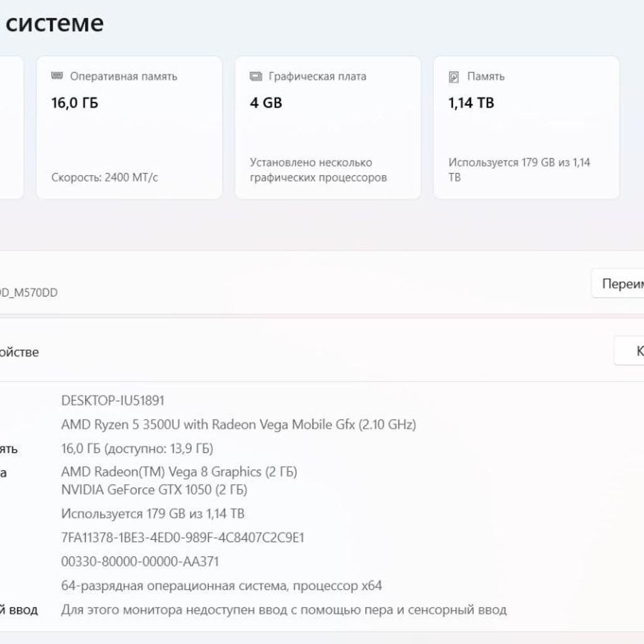Click the Установлено несколько графических процессоров note
644x644 pixels.
318,170
